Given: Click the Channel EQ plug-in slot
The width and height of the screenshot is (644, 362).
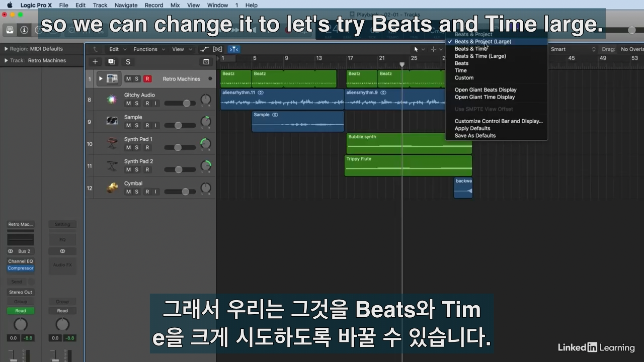Looking at the screenshot, I should point(21,261).
